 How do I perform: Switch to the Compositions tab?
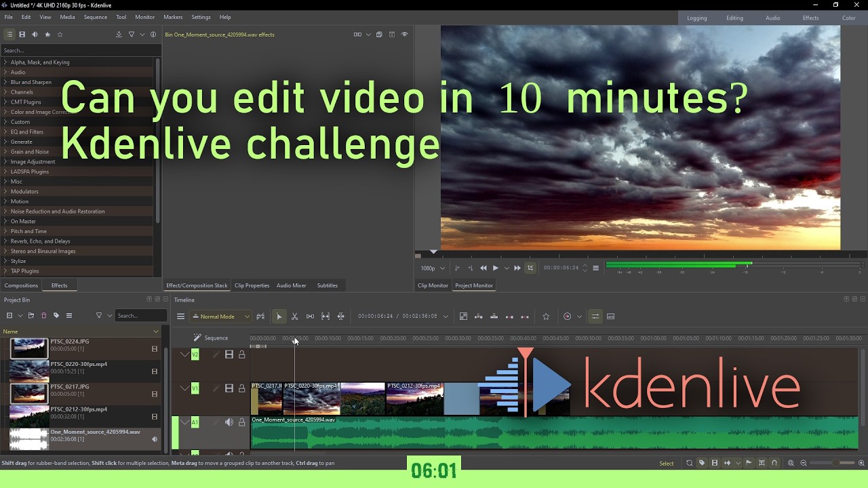(x=21, y=285)
